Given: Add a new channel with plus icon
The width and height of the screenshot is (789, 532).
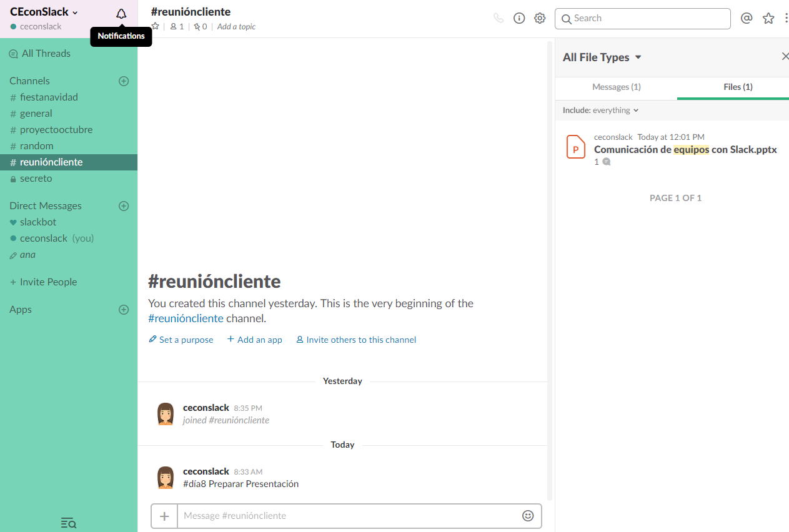Looking at the screenshot, I should (124, 81).
